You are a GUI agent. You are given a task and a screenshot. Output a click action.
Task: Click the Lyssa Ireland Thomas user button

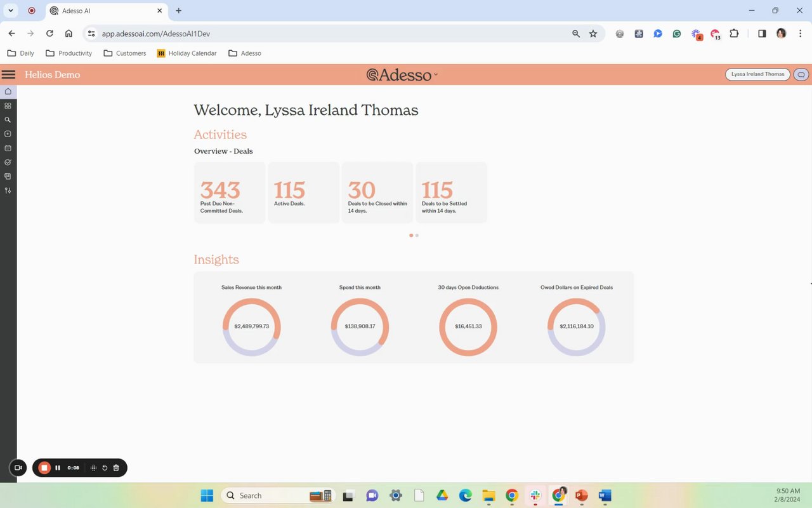tap(757, 74)
